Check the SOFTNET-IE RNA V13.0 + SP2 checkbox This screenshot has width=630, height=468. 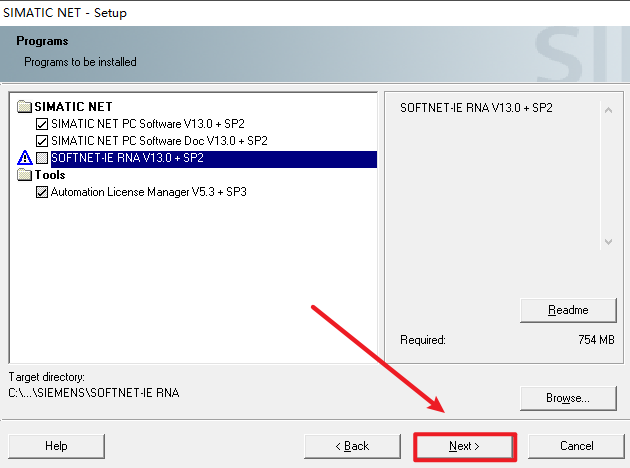(x=42, y=158)
